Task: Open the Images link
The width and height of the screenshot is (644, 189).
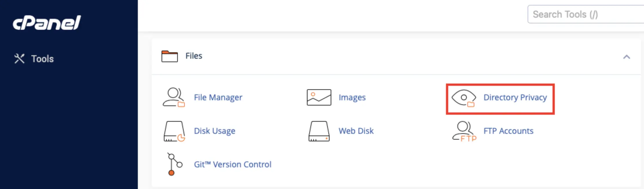Action: [352, 97]
